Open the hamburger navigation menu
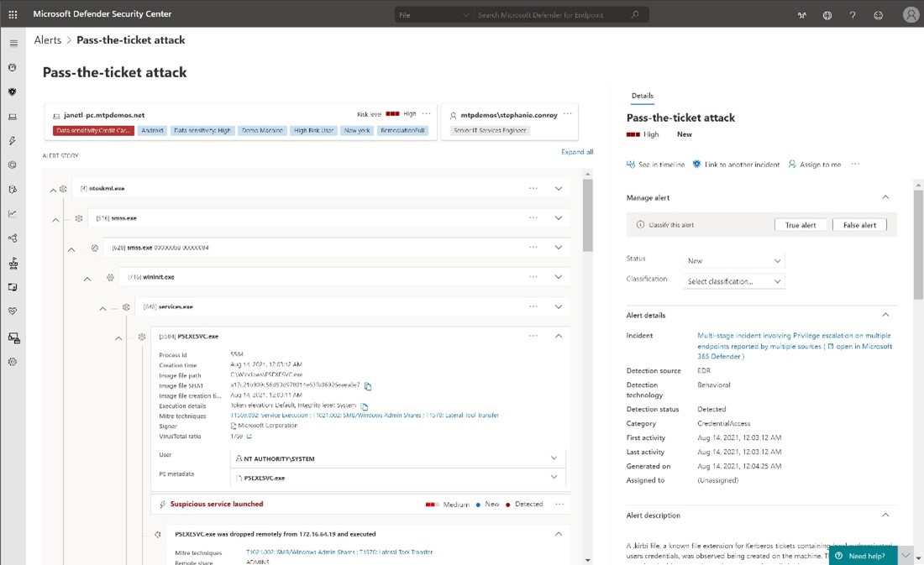Screen dimensions: 924x565 click(13, 42)
